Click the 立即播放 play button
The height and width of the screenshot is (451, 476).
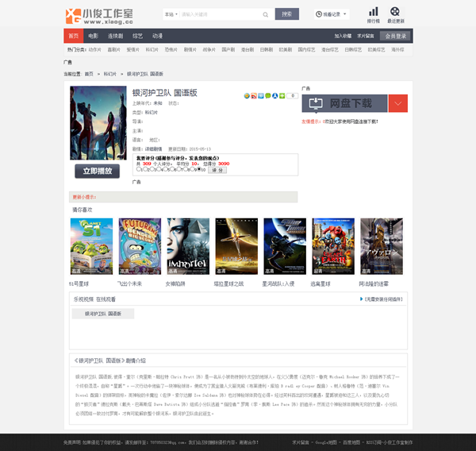(x=97, y=171)
